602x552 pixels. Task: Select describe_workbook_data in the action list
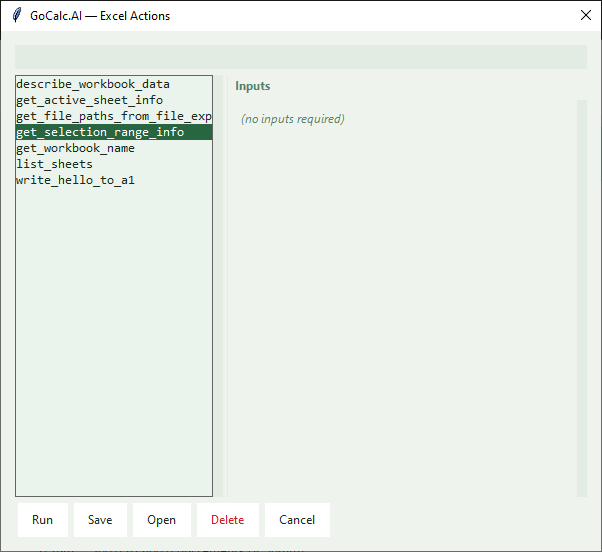point(114,84)
